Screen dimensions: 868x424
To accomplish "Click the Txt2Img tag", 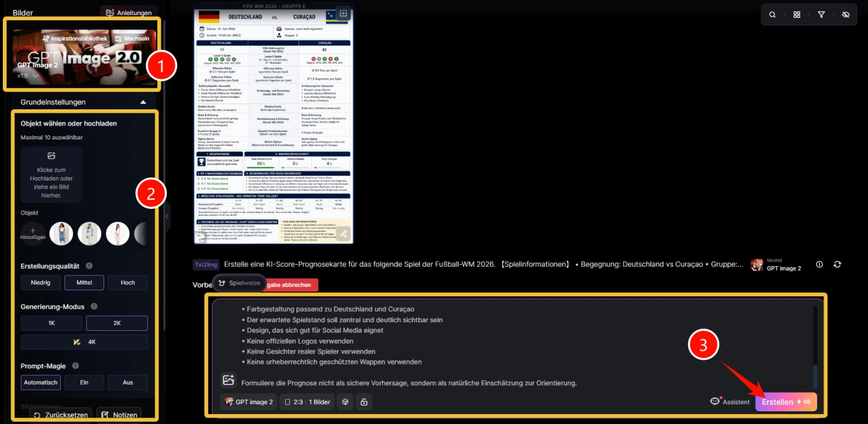I will (206, 264).
